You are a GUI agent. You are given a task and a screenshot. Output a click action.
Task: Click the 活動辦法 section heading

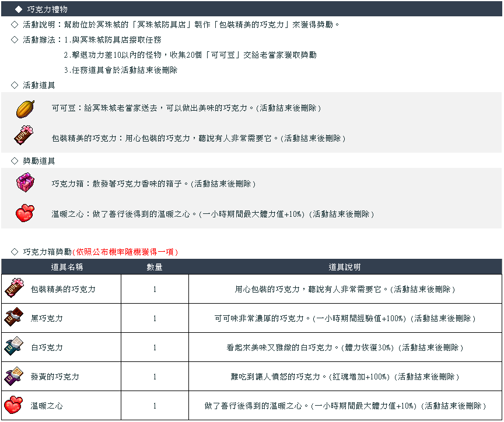(x=38, y=40)
